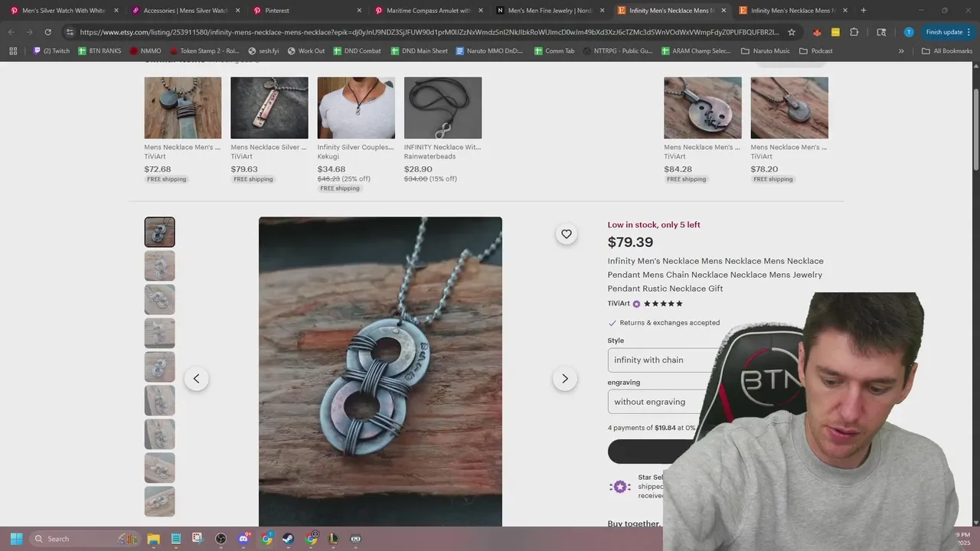Open the Chrome profile avatar
Viewport: 980px width, 551px height.
[x=908, y=32]
